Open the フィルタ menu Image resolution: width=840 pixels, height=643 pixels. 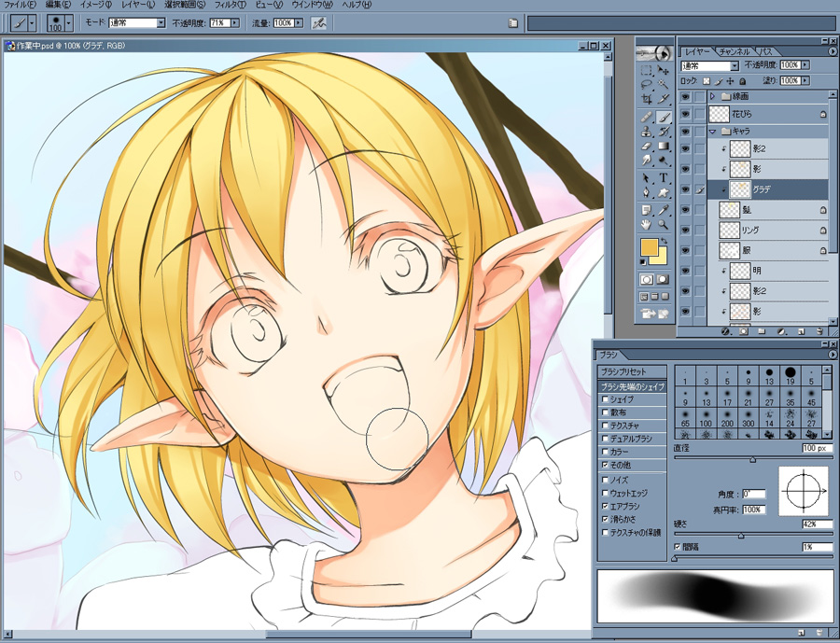point(230,5)
